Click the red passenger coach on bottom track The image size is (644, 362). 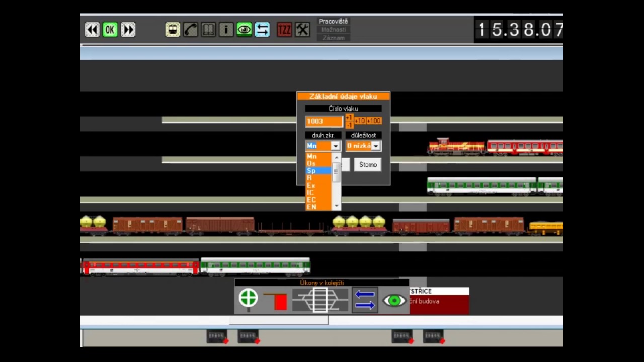coord(140,267)
